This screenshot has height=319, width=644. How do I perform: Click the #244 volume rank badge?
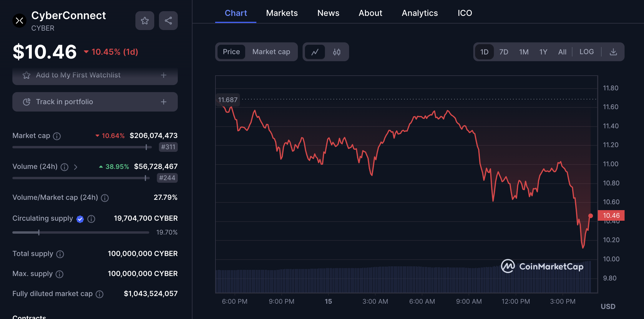167,178
